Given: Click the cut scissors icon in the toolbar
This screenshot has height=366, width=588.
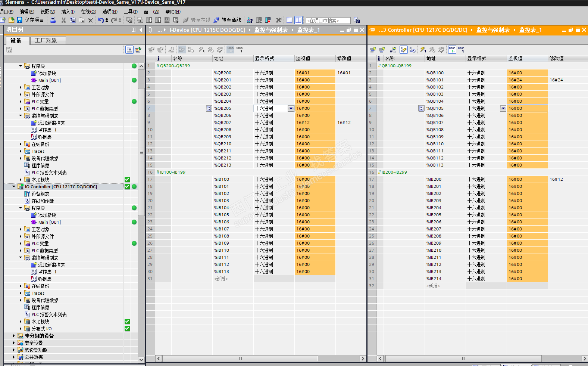Looking at the screenshot, I should click(64, 20).
